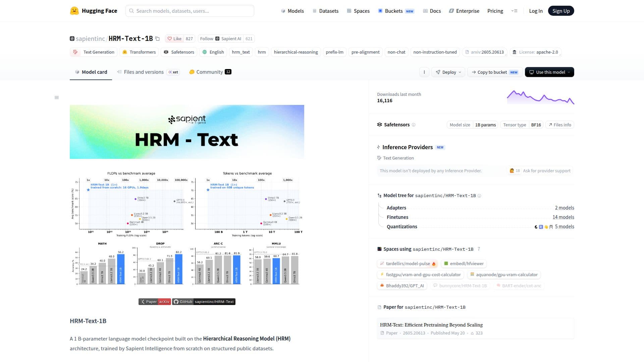Click the Transformers library tag

pos(139,52)
